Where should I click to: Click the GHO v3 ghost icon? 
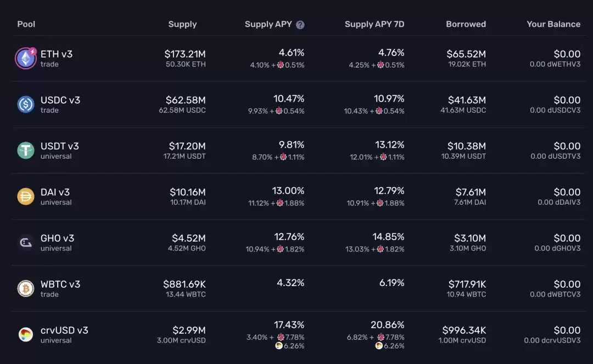[x=25, y=243]
